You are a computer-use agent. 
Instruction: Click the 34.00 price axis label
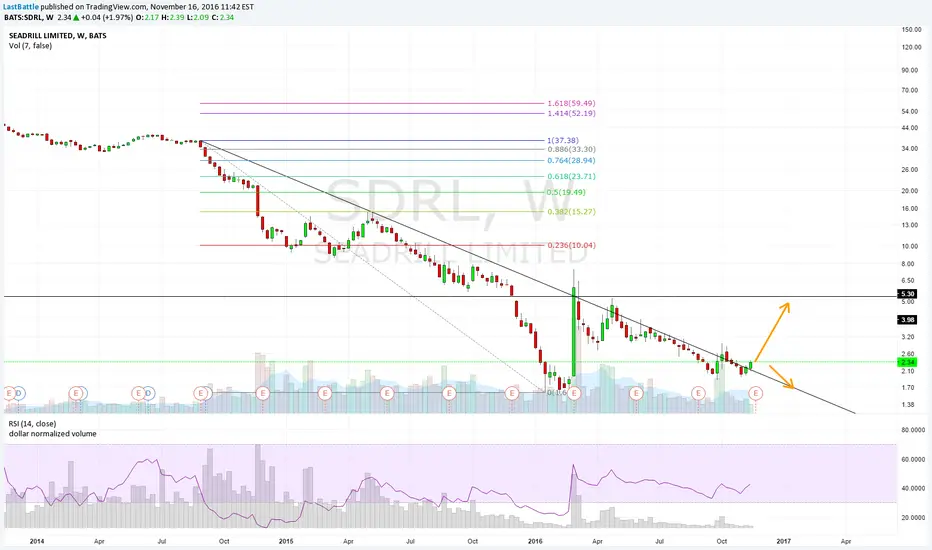click(x=910, y=149)
